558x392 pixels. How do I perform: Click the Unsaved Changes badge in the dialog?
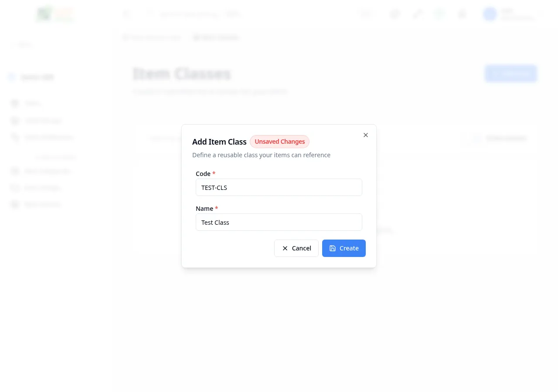pyautogui.click(x=279, y=142)
